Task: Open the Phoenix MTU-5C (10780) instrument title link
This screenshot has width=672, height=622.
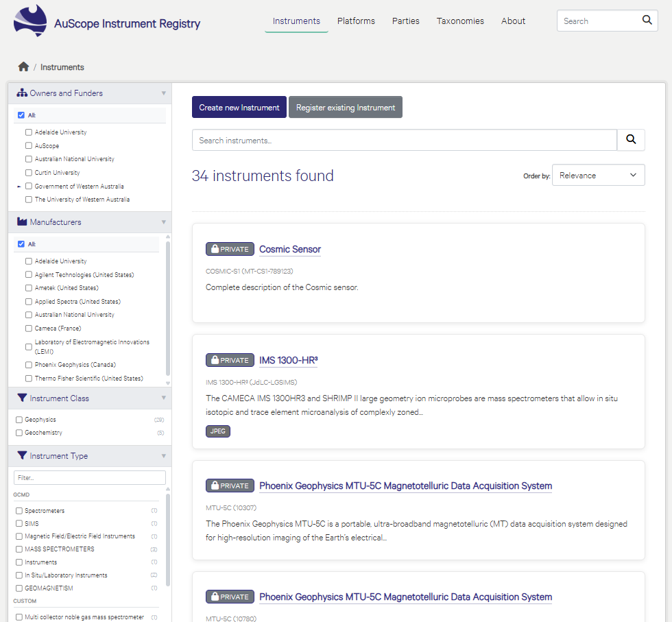Action: point(405,597)
